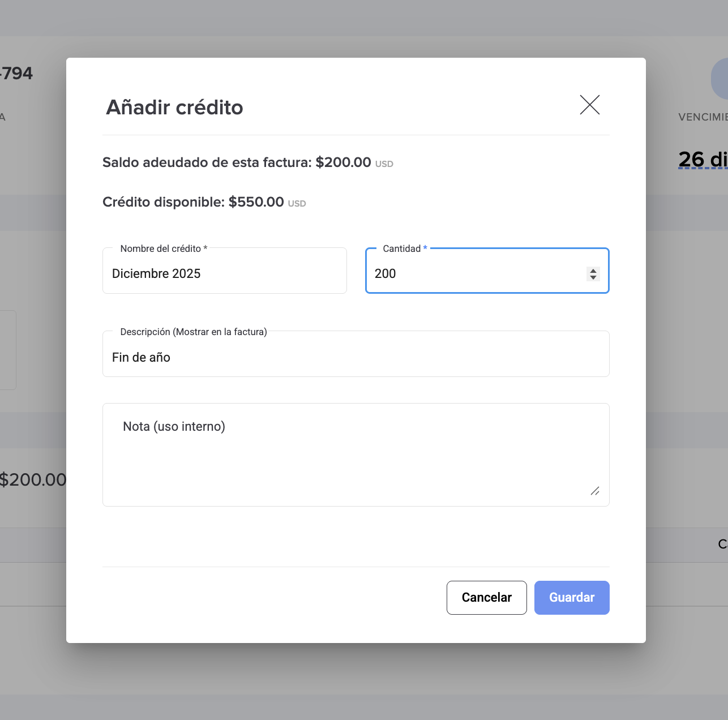Click the $200.00 amount in background page
This screenshot has width=728, height=720.
click(33, 479)
